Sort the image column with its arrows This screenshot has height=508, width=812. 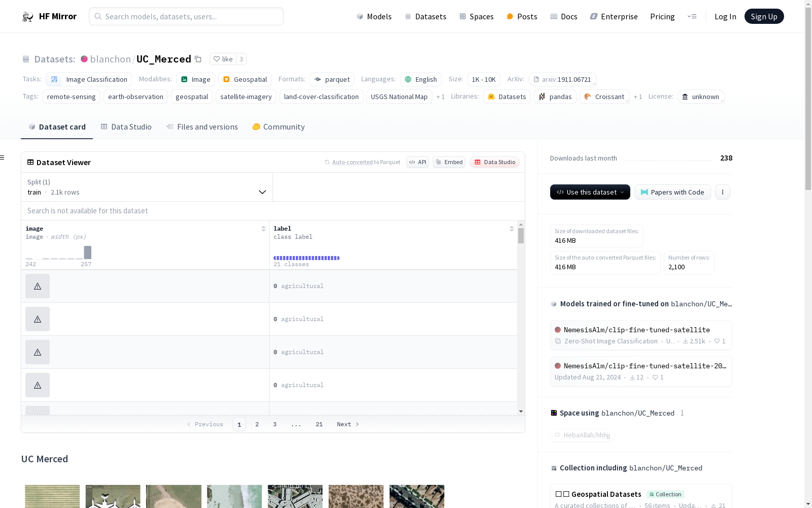[x=263, y=229]
